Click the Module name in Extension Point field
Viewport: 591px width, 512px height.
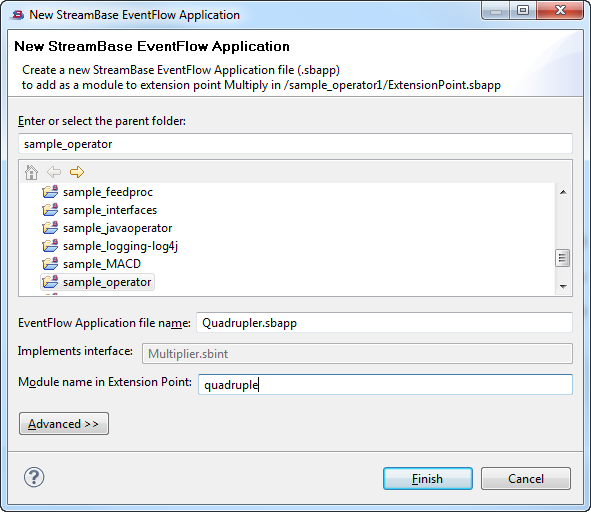click(x=385, y=385)
